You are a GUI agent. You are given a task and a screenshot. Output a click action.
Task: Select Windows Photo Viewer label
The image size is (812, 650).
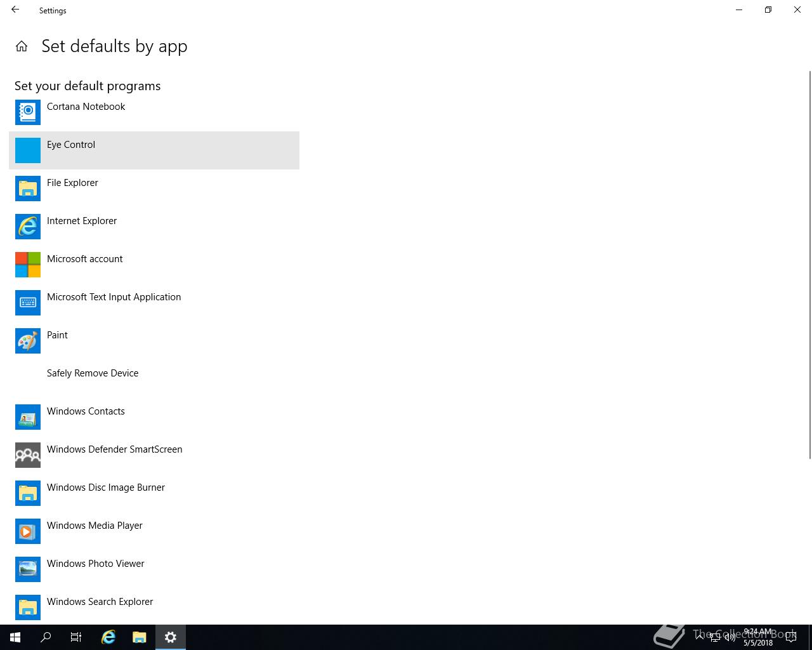(x=95, y=564)
